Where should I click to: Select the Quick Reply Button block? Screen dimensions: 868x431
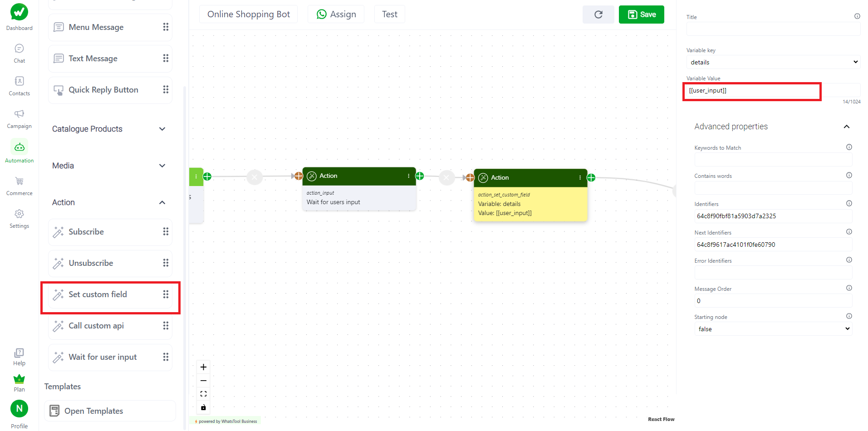pyautogui.click(x=110, y=90)
